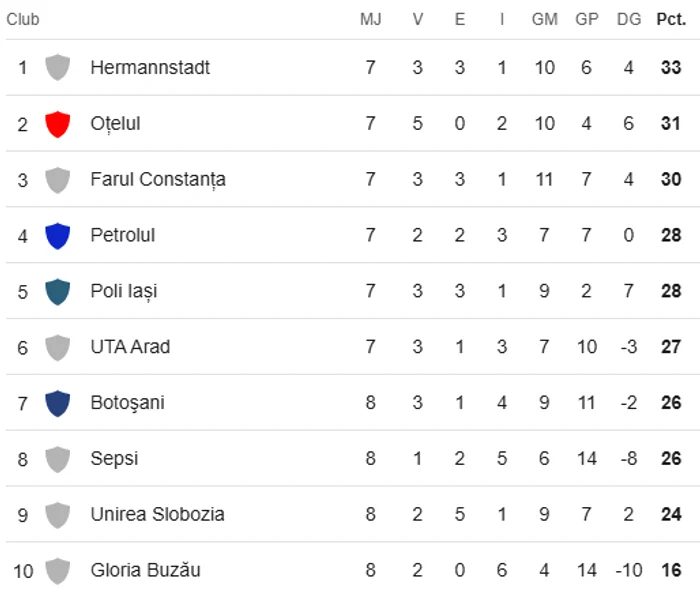Click the teal Poli Iași shield crest
The height and width of the screenshot is (595, 700).
click(x=58, y=291)
